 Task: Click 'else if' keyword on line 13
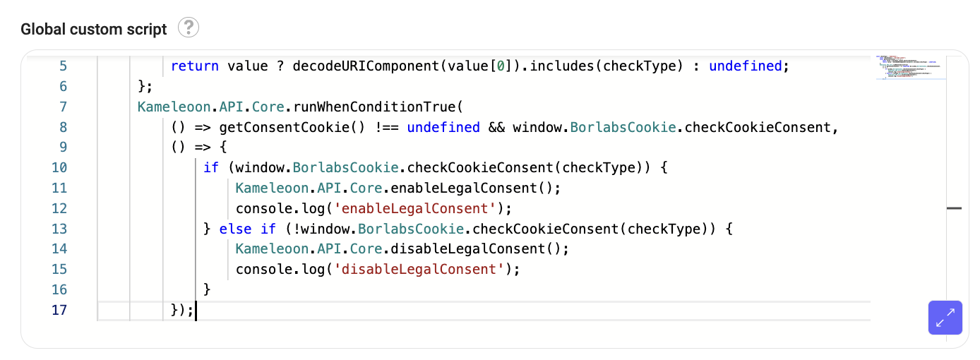248,229
